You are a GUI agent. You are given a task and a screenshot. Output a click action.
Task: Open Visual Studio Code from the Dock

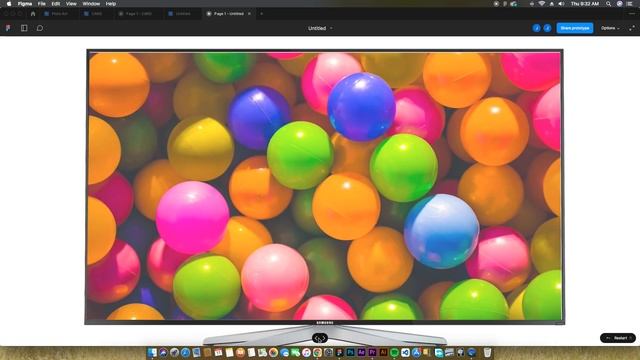tap(405, 352)
